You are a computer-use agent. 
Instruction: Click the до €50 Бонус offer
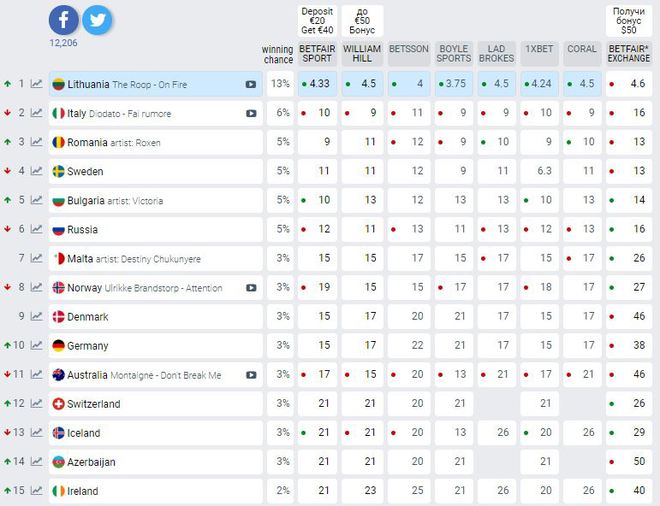tap(362, 20)
